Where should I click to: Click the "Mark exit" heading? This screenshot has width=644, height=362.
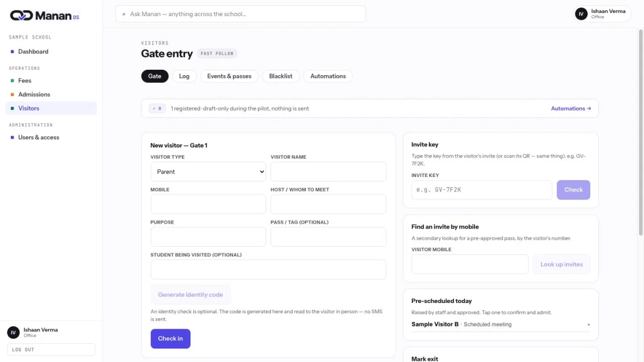tap(425, 359)
